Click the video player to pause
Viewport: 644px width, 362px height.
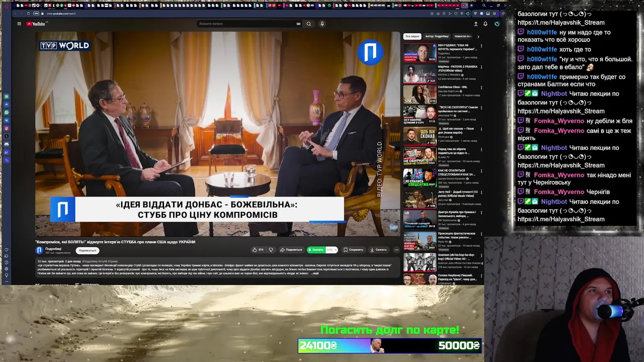pyautogui.click(x=217, y=134)
